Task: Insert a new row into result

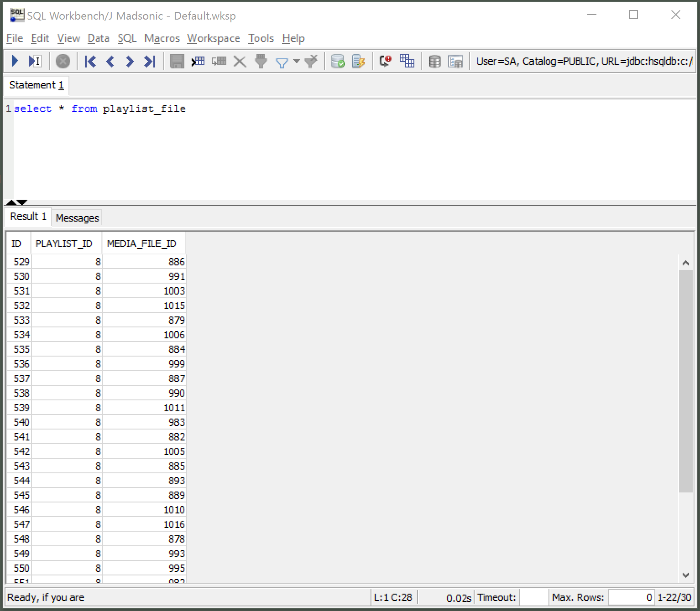Action: click(x=198, y=61)
